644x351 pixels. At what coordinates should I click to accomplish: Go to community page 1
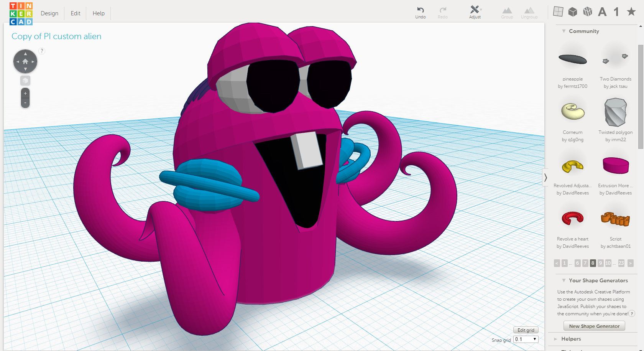tap(564, 263)
